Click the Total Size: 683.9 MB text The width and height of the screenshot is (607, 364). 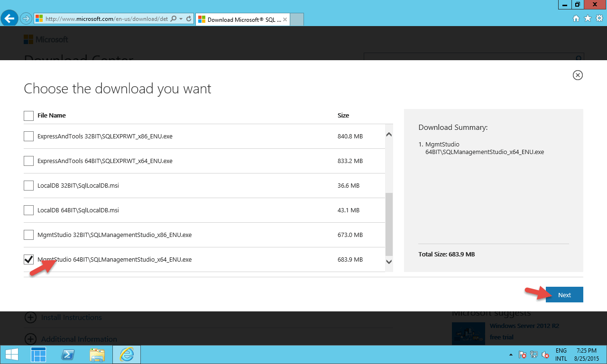(x=447, y=255)
